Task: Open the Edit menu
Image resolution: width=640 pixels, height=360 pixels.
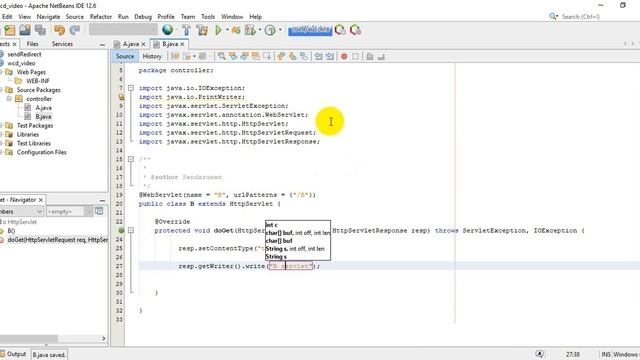Action: pos(7,17)
